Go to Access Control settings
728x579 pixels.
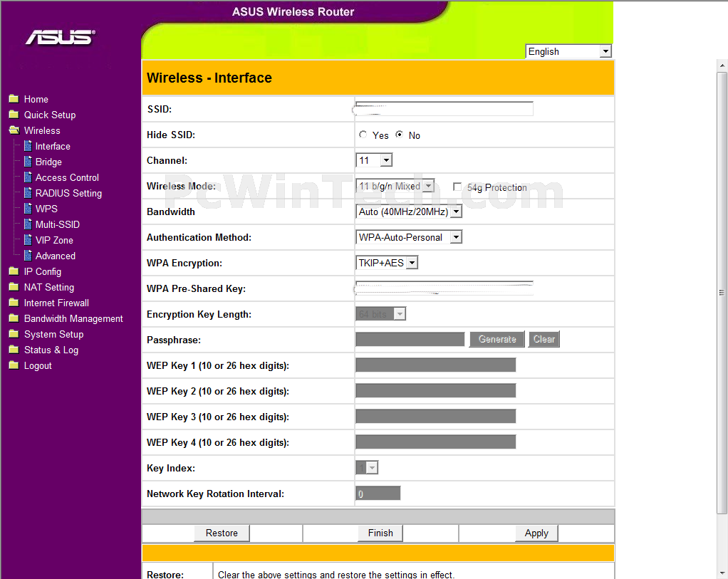tap(68, 177)
